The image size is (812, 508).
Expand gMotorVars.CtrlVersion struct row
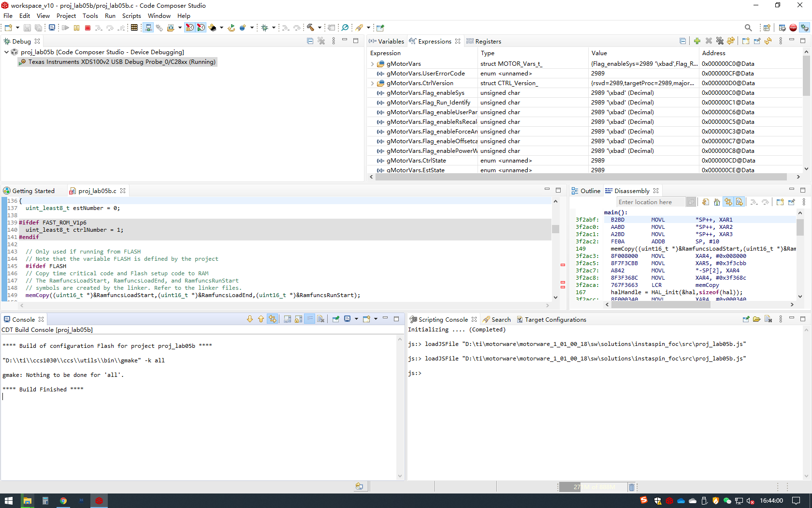pos(372,83)
